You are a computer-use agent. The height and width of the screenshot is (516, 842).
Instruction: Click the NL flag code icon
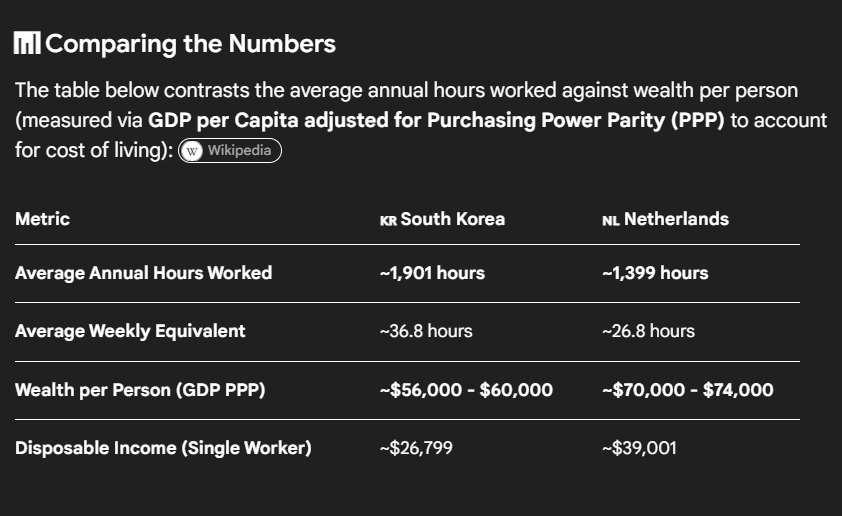point(611,221)
